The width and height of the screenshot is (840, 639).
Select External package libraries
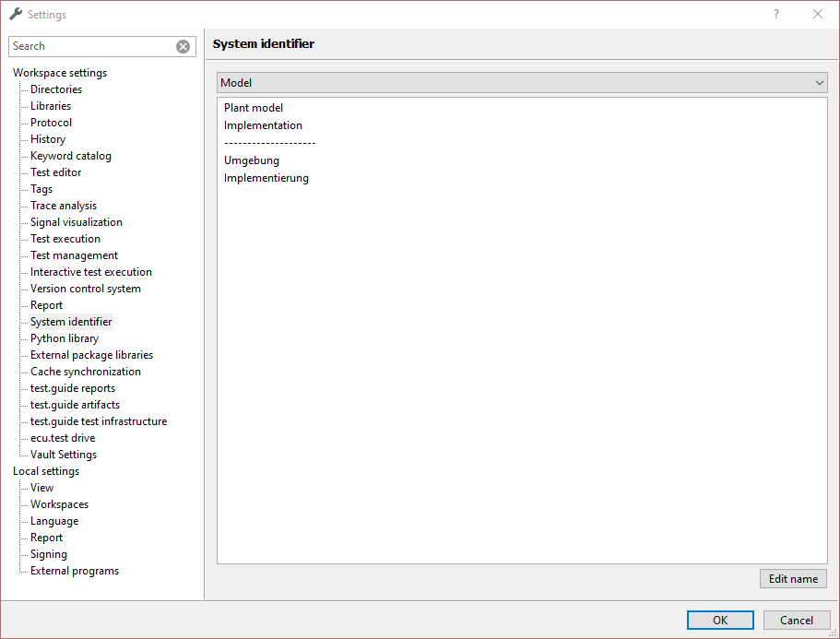pyautogui.click(x=91, y=355)
